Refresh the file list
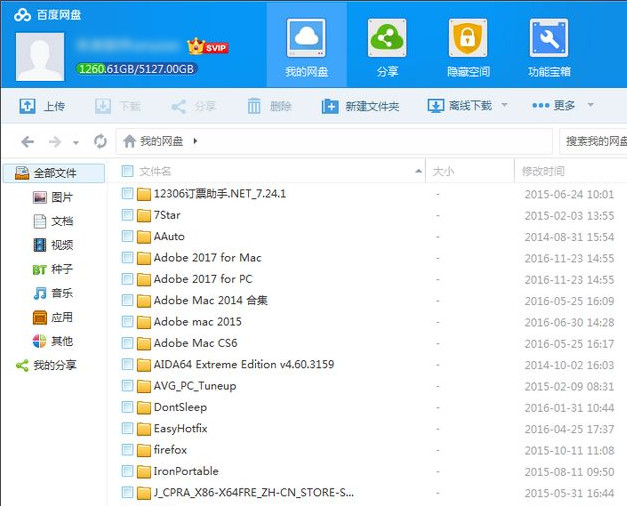Image resolution: width=627 pixels, height=506 pixels. click(x=100, y=141)
